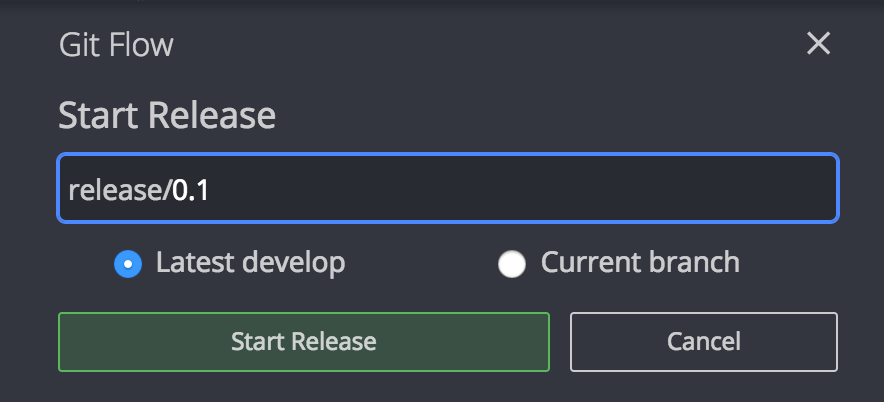Click the 'release/' prefix in the text box
884x402 pixels.
(x=119, y=191)
